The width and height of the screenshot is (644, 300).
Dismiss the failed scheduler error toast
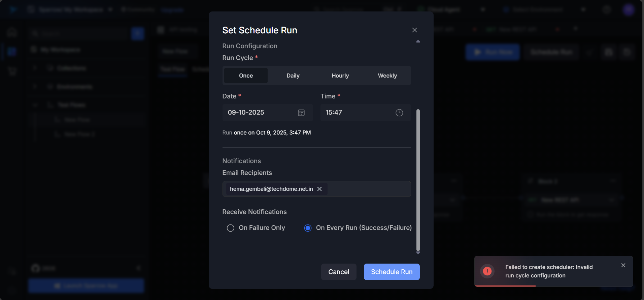pos(623,265)
